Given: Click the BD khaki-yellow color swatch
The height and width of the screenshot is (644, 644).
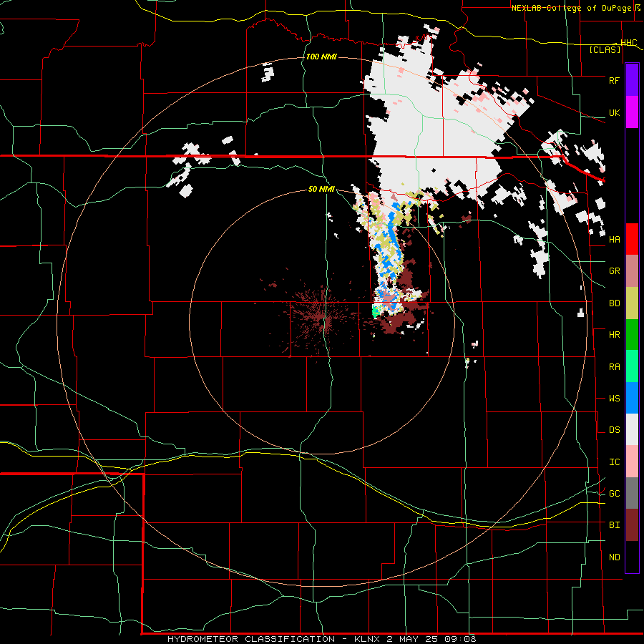Looking at the screenshot, I should [632, 303].
